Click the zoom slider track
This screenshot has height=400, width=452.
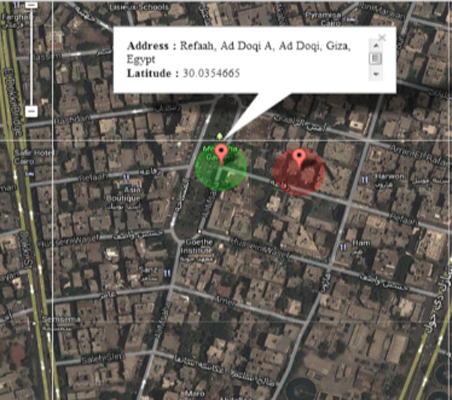click(31, 57)
